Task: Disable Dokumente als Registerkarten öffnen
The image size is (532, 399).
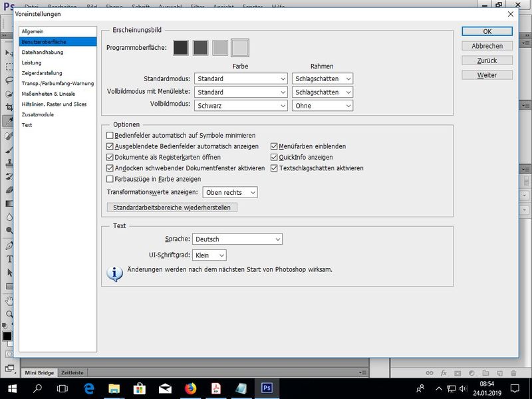Action: (x=110, y=158)
